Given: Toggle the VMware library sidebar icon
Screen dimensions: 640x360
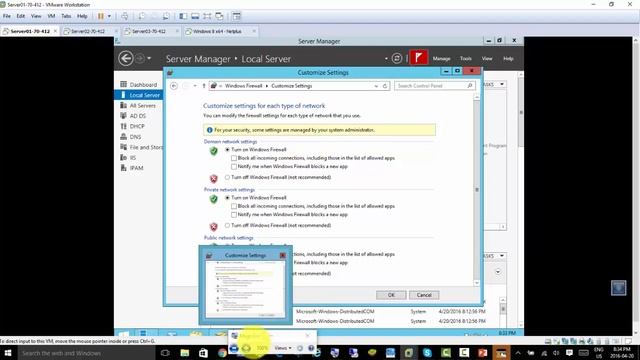Looking at the screenshot, I should point(183,16).
